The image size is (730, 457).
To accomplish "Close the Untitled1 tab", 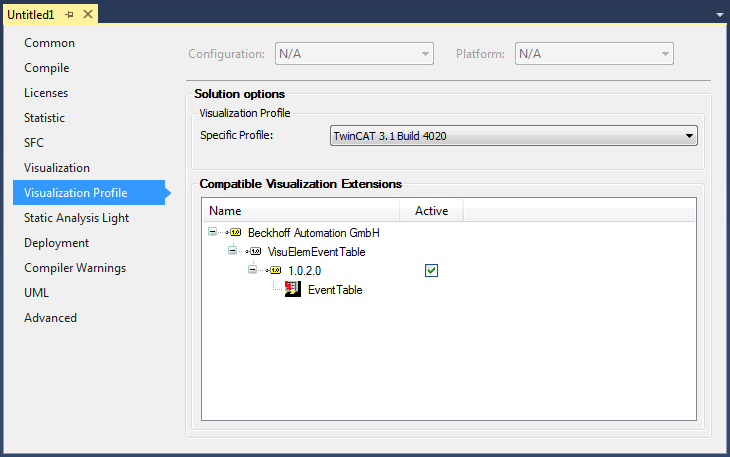I will (x=88, y=14).
